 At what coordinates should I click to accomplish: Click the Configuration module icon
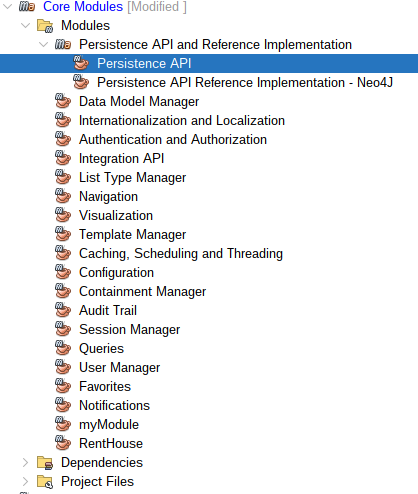[63, 272]
